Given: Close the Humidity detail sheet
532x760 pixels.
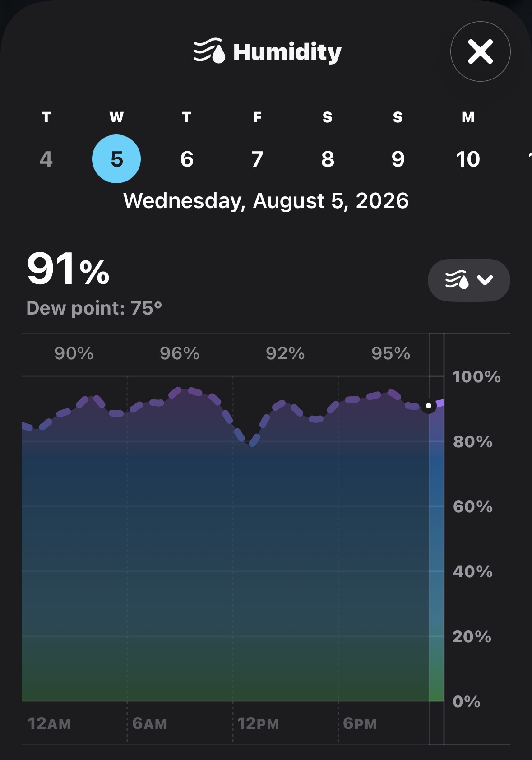Looking at the screenshot, I should click(x=480, y=51).
